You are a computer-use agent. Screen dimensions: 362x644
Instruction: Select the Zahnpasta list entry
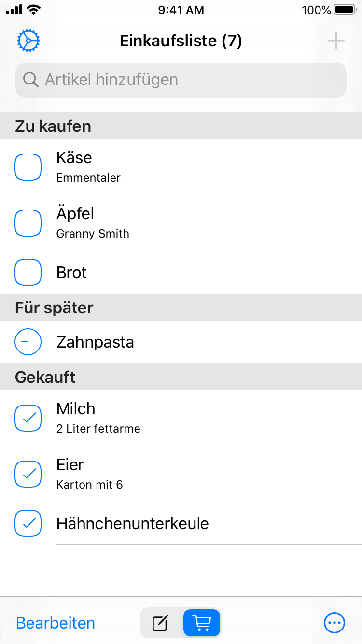coord(96,342)
